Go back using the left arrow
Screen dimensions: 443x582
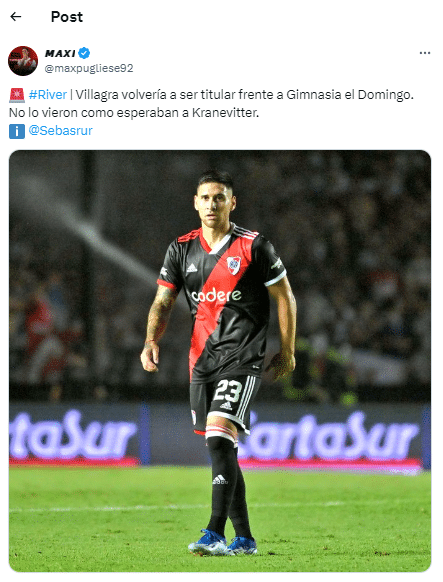(x=16, y=16)
